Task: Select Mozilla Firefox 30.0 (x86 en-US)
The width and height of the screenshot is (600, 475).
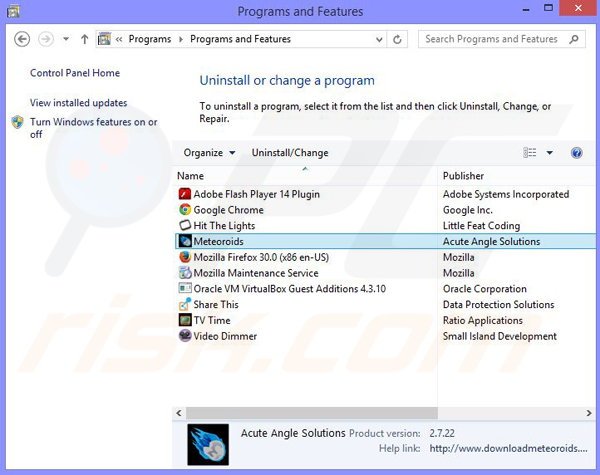Action: 261,257
